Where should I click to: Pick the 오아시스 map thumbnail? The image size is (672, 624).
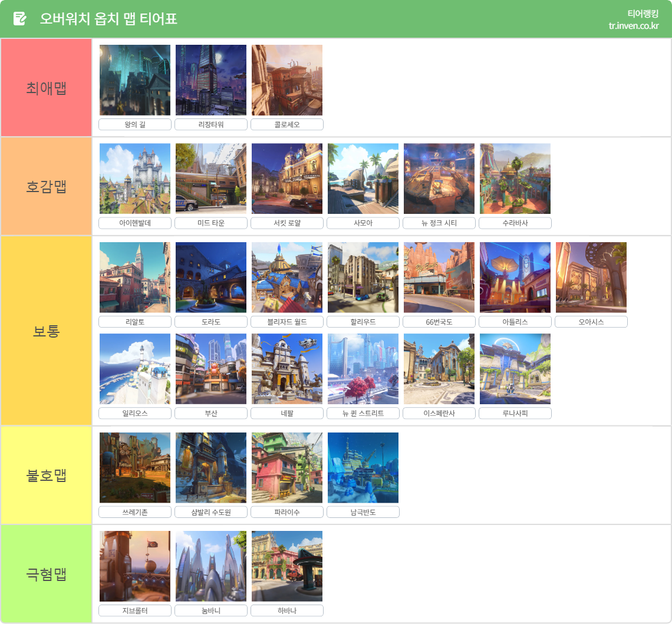coord(591,278)
